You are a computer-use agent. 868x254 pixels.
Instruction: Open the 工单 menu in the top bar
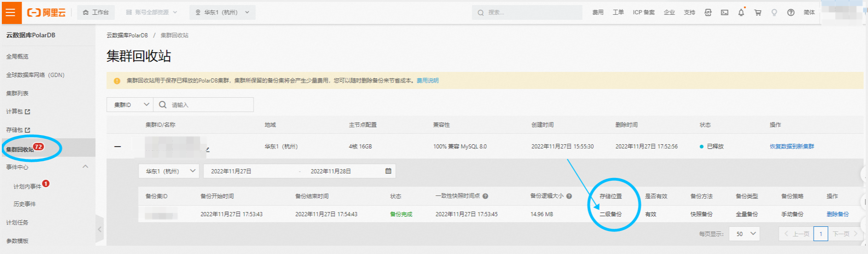click(618, 12)
